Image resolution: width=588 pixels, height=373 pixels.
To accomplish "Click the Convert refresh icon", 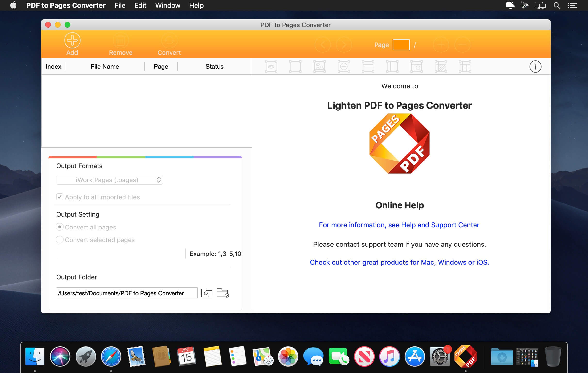I will point(169,40).
